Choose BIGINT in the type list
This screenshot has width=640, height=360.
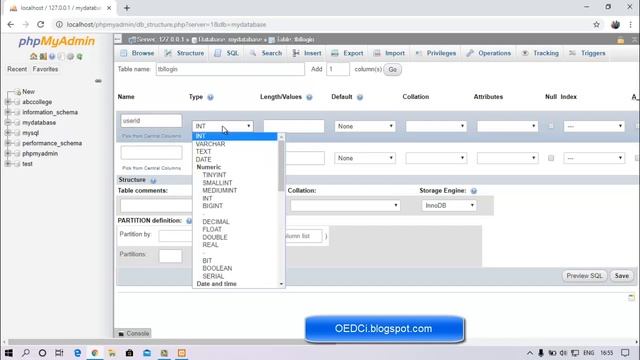pyautogui.click(x=213, y=206)
